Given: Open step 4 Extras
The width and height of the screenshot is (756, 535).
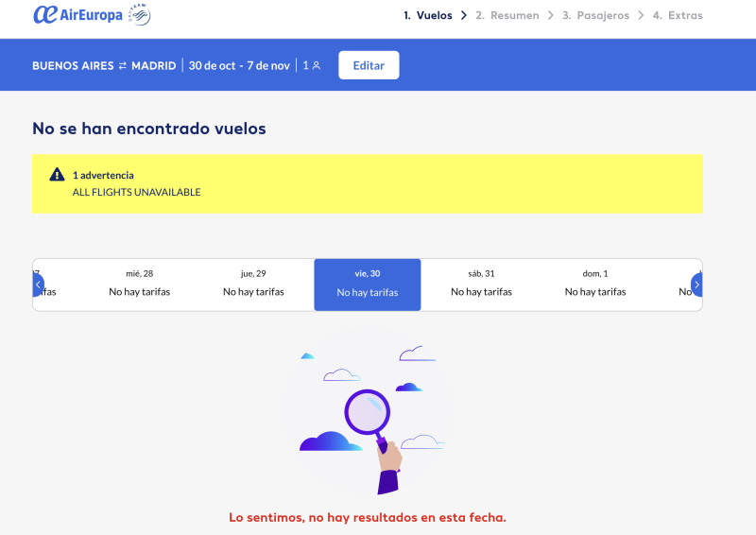Looking at the screenshot, I should [678, 15].
